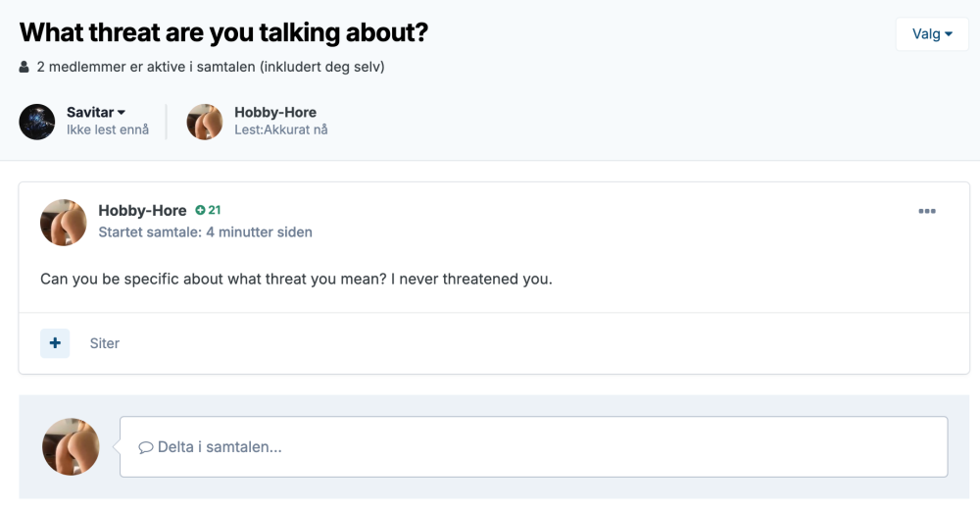Viewport: 980px width, 512px height.
Task: Click the message text "Can you be specific"
Action: (x=296, y=279)
